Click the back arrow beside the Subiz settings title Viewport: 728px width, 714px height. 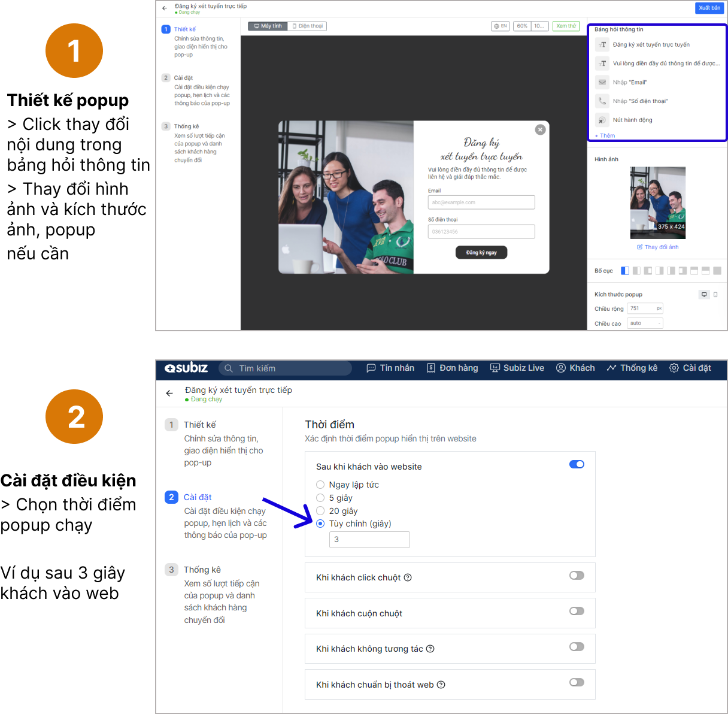pyautogui.click(x=169, y=394)
